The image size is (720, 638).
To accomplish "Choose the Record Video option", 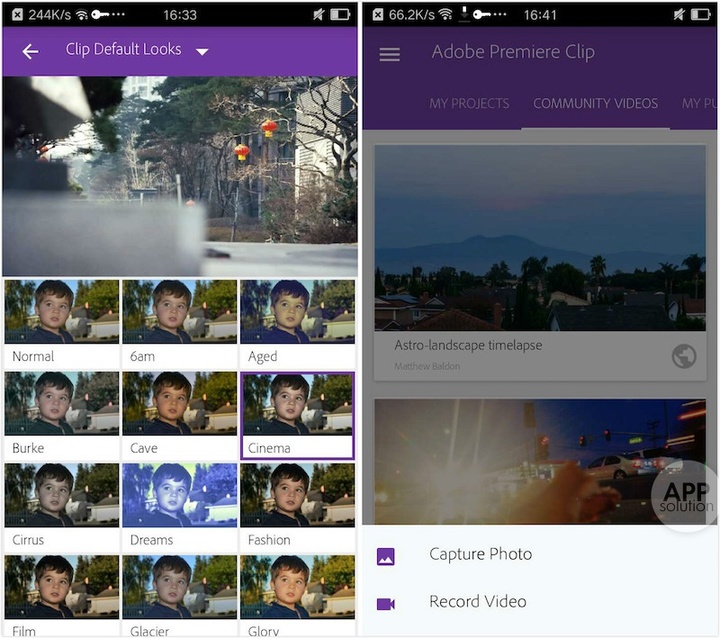I will [477, 602].
